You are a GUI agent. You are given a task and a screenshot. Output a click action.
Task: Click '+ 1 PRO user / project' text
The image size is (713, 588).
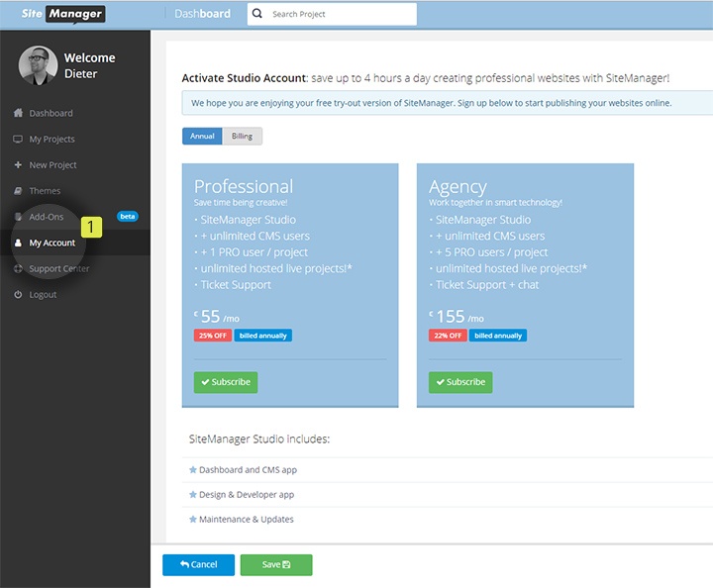tap(255, 252)
